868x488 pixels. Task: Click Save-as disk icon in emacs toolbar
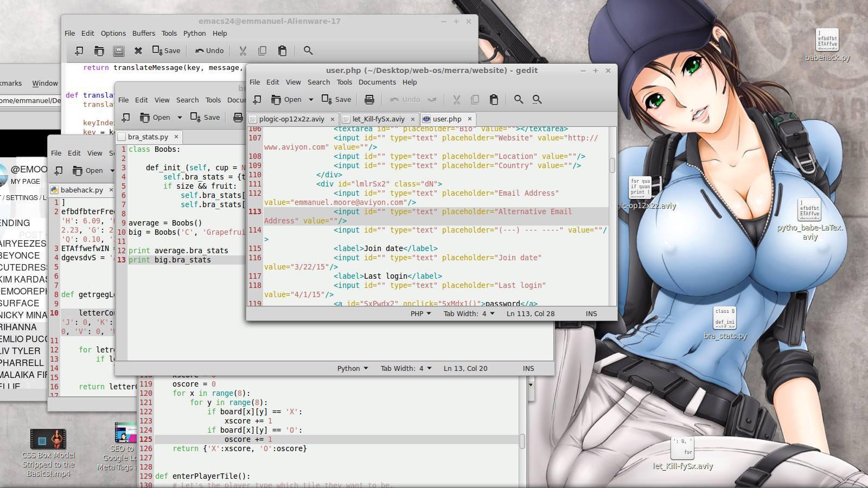pos(118,51)
